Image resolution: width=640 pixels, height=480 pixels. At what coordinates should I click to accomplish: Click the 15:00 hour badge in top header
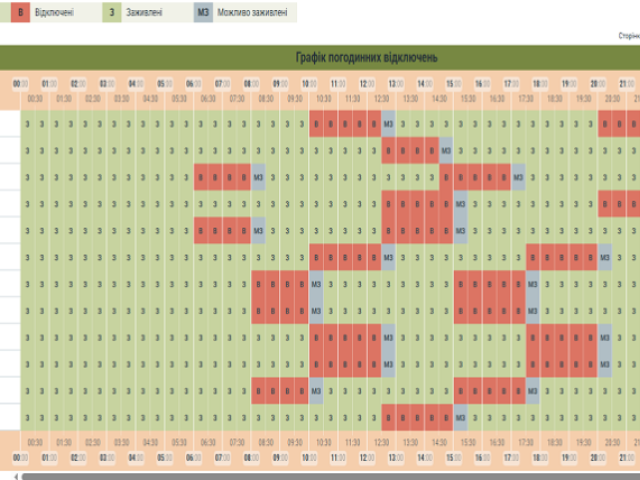point(454,84)
